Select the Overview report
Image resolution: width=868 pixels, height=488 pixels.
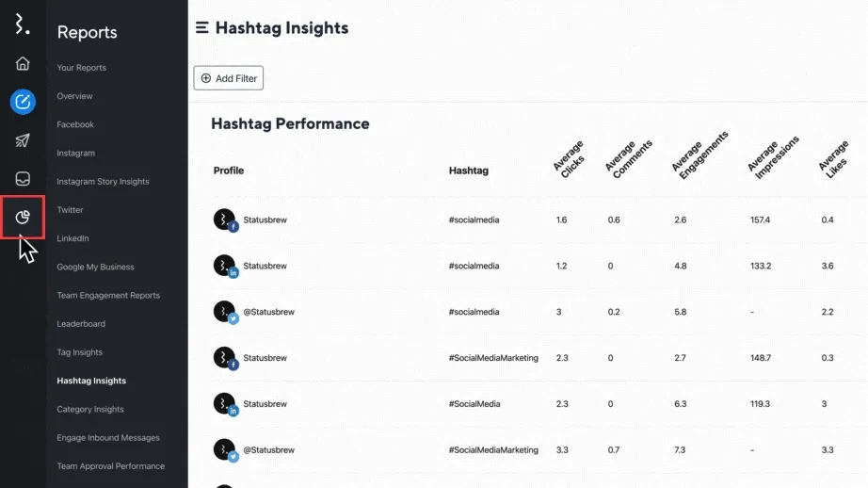tap(74, 96)
